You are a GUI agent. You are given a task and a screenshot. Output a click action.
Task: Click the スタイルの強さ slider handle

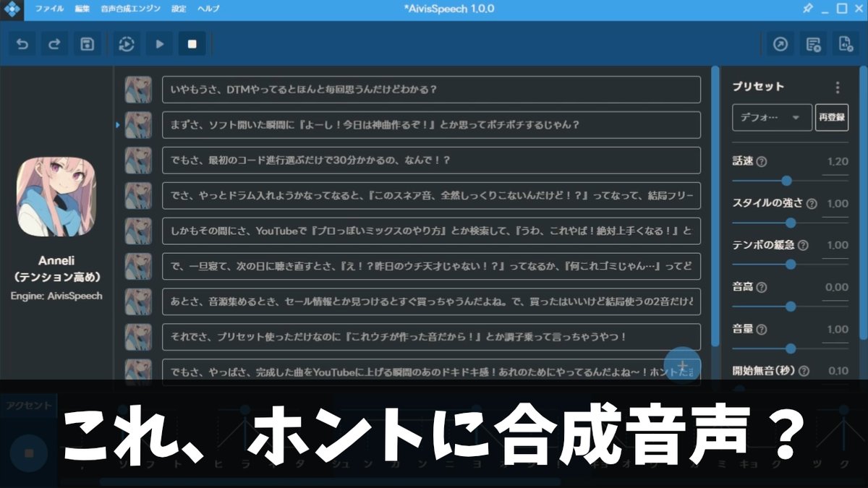coord(791,223)
